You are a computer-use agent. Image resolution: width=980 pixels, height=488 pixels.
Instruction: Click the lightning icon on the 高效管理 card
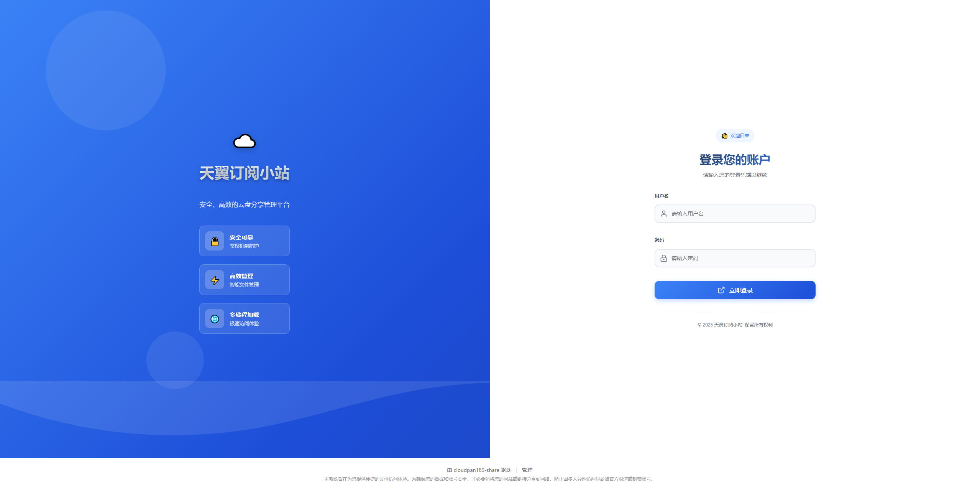click(215, 279)
